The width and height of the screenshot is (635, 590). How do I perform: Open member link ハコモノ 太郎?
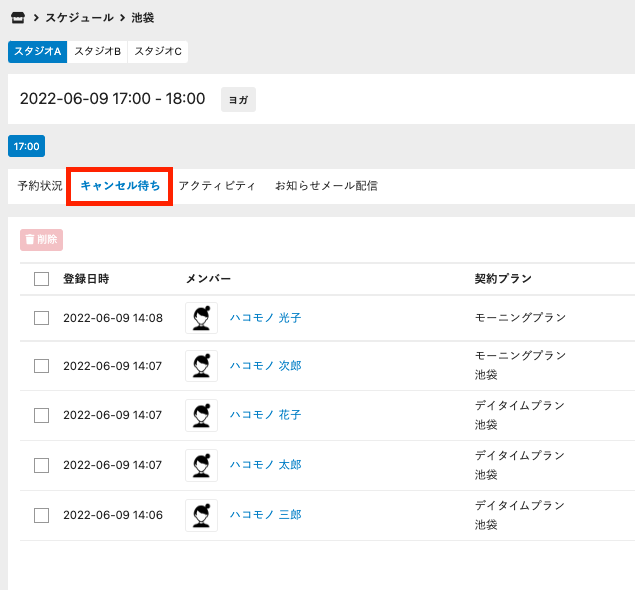[x=265, y=465]
